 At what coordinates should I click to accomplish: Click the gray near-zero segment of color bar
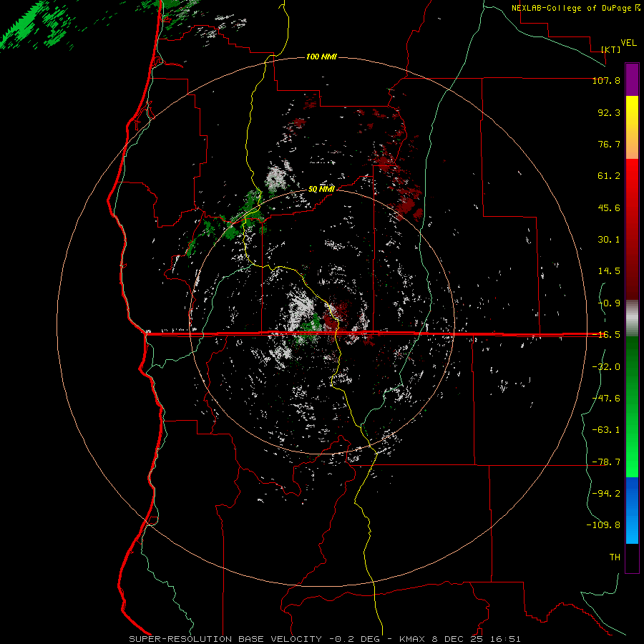point(632,316)
